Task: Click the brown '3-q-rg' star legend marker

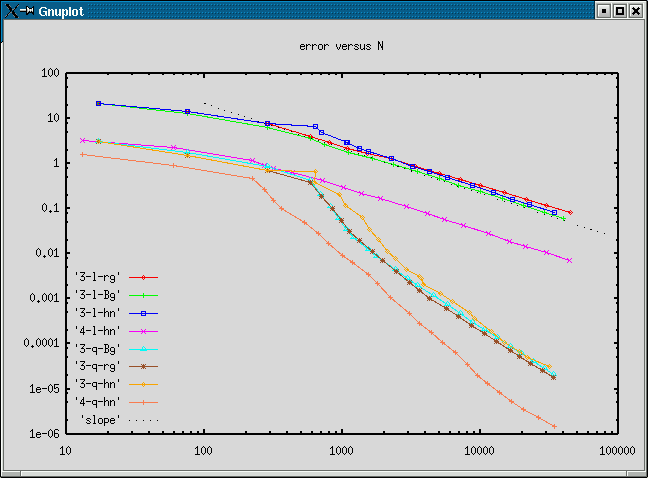Action: pyautogui.click(x=143, y=367)
